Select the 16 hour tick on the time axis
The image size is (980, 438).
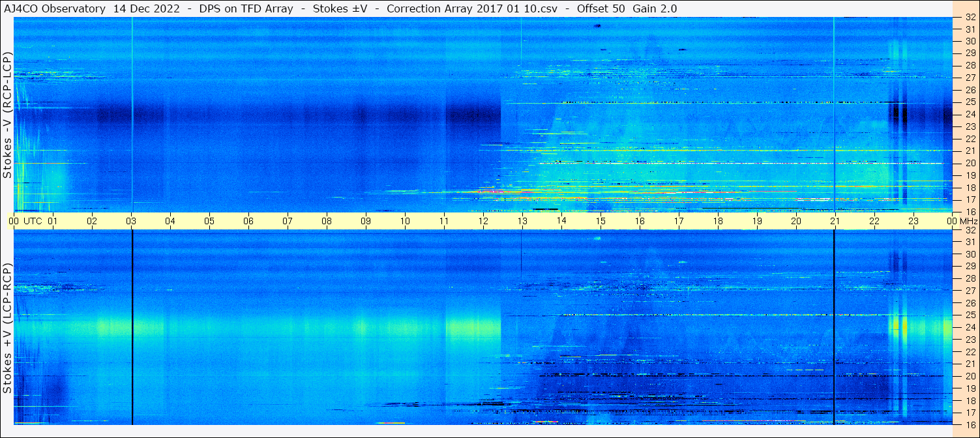(640, 221)
